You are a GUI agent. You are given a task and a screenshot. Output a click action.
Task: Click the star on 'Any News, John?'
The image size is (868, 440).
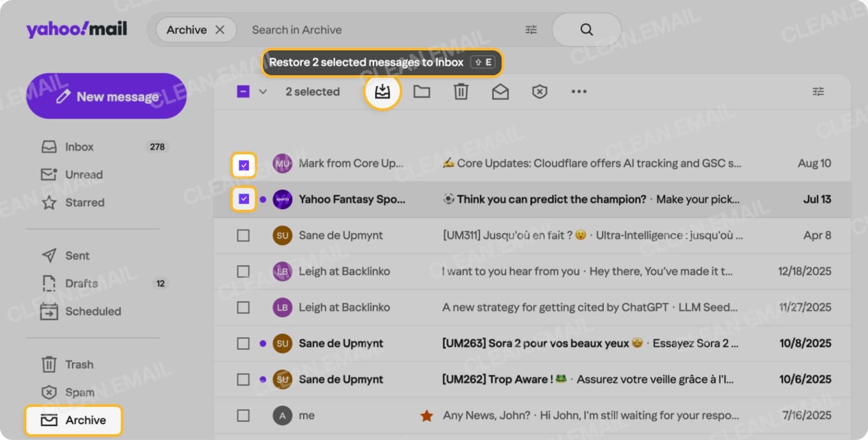tap(426, 416)
